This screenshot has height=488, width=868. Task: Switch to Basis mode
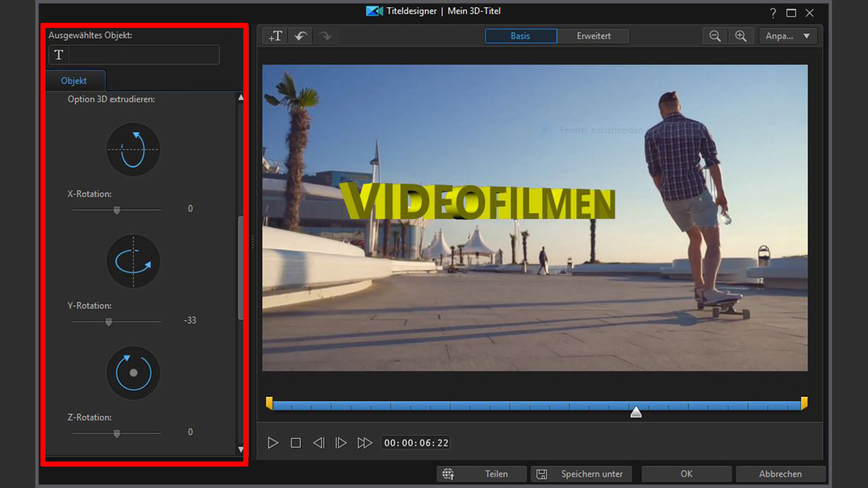521,36
